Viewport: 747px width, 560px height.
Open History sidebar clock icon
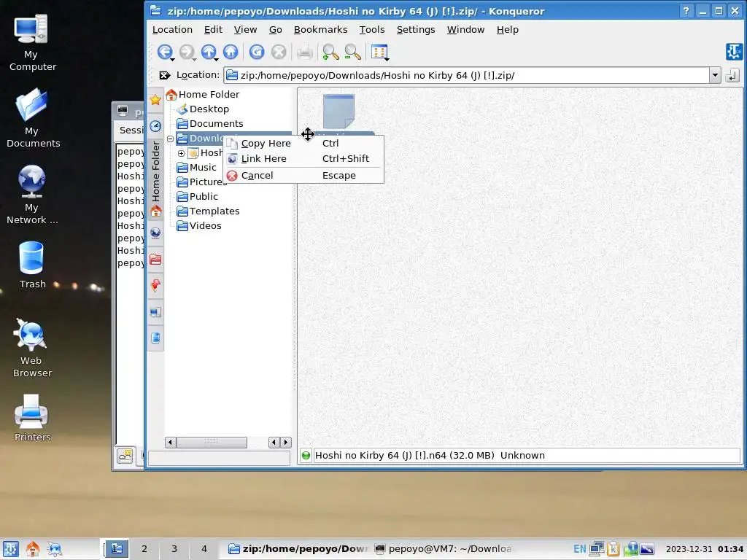pyautogui.click(x=155, y=126)
